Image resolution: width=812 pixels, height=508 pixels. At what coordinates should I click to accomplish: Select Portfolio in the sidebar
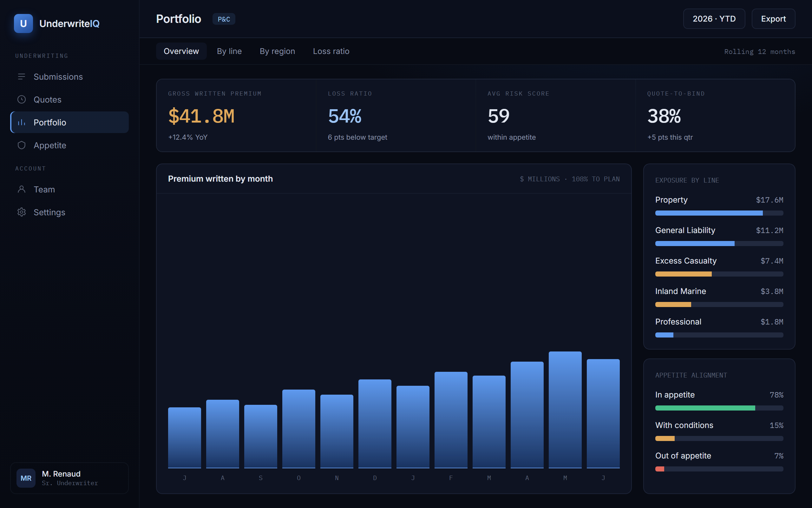69,122
